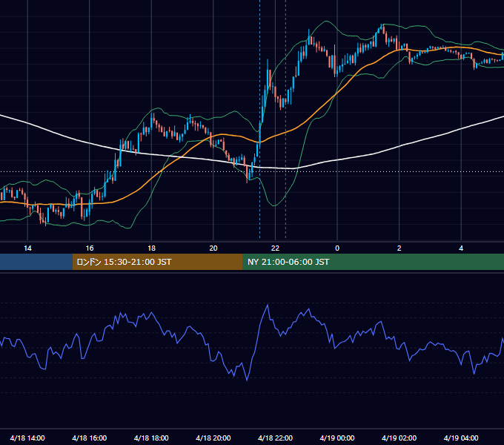The width and height of the screenshot is (504, 445).
Task: Click the blue session bar before London
Action: (36, 262)
